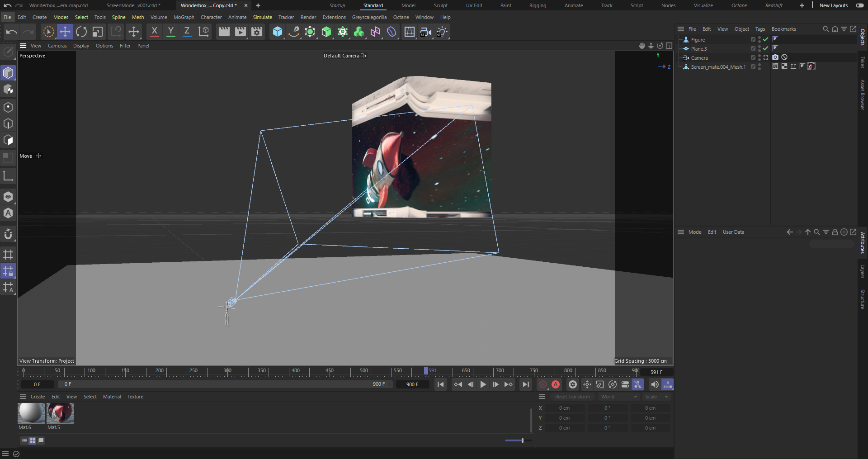Select Screen_mate.004_Mesh.1 in object list

[x=718, y=66]
